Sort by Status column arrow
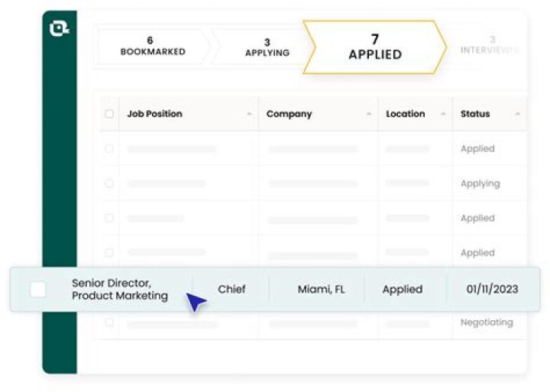This screenshot has width=550, height=392. (x=518, y=115)
